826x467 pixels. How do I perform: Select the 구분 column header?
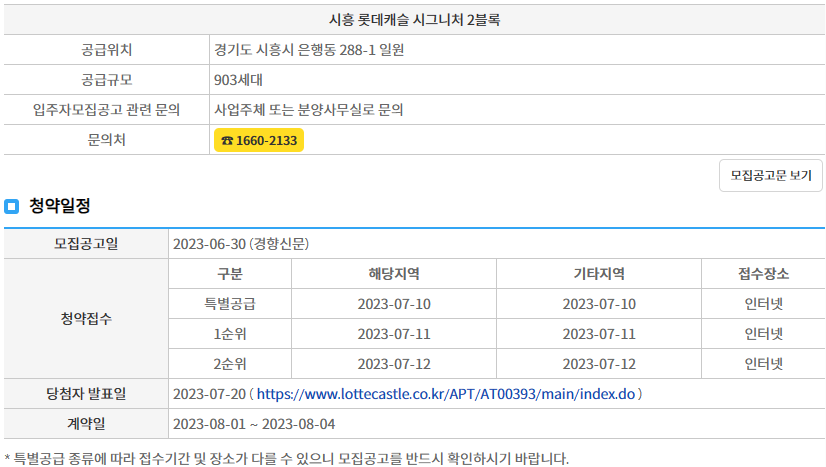point(230,274)
